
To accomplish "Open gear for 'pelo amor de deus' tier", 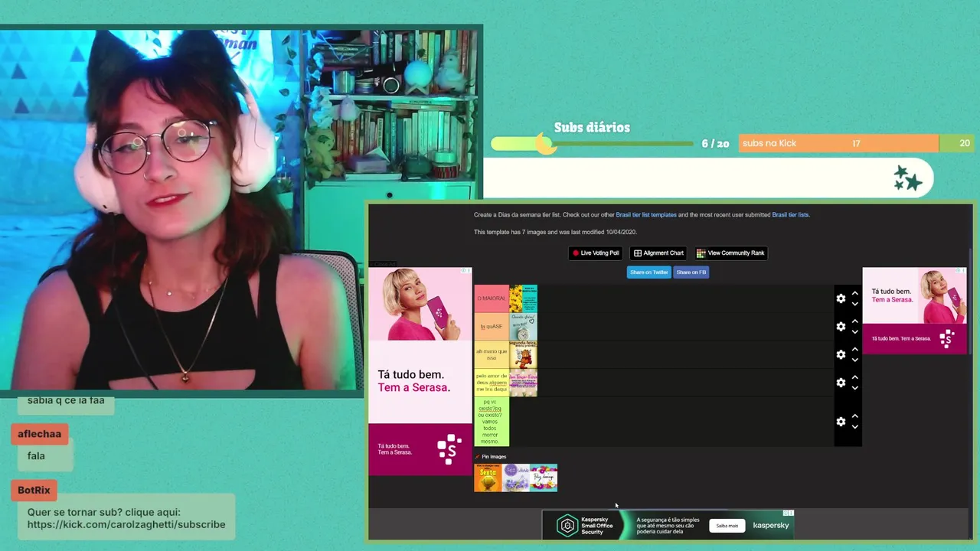I will 841,383.
